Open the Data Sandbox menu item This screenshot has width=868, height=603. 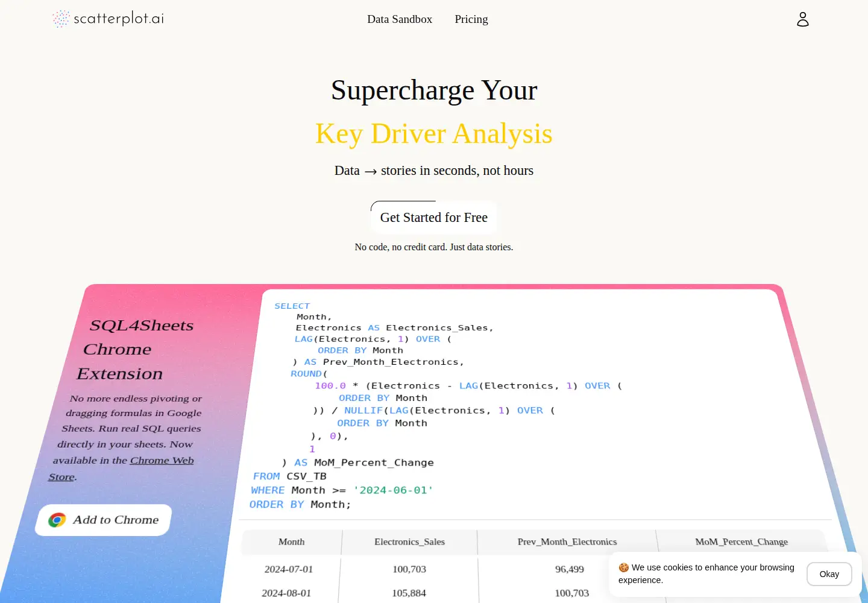(400, 19)
